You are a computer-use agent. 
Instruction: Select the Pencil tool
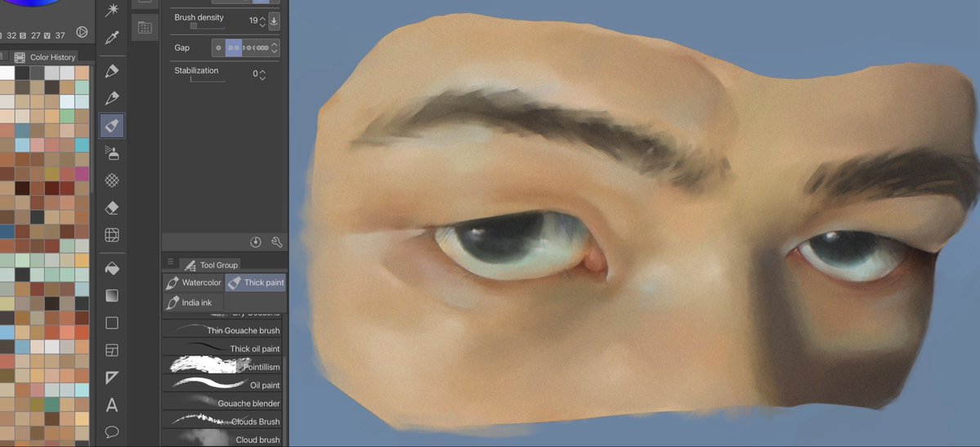(112, 98)
